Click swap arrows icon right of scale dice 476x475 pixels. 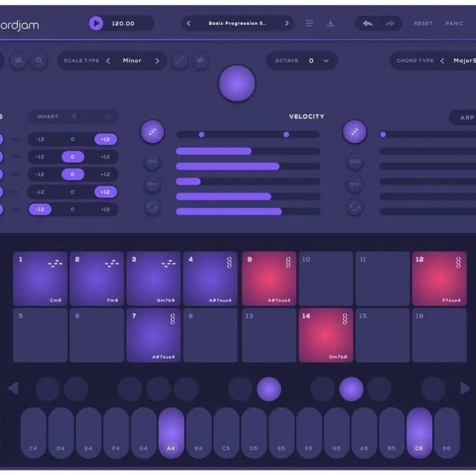coord(201,60)
